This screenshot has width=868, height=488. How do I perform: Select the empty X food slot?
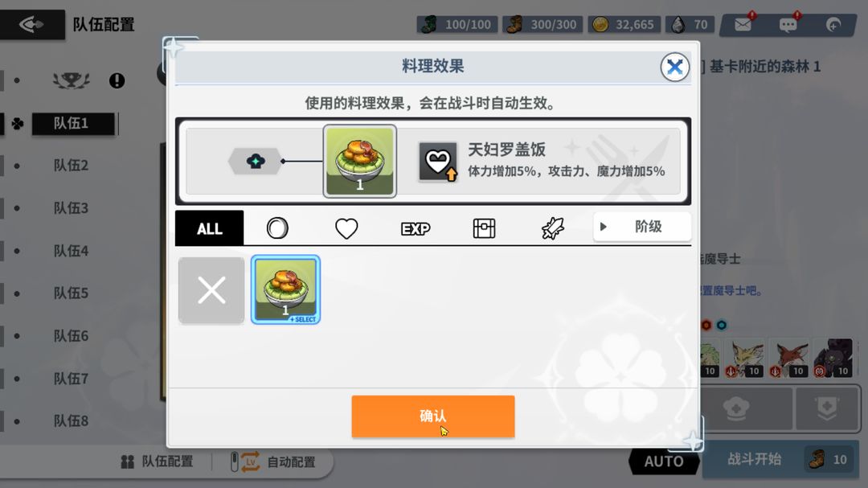click(x=211, y=290)
